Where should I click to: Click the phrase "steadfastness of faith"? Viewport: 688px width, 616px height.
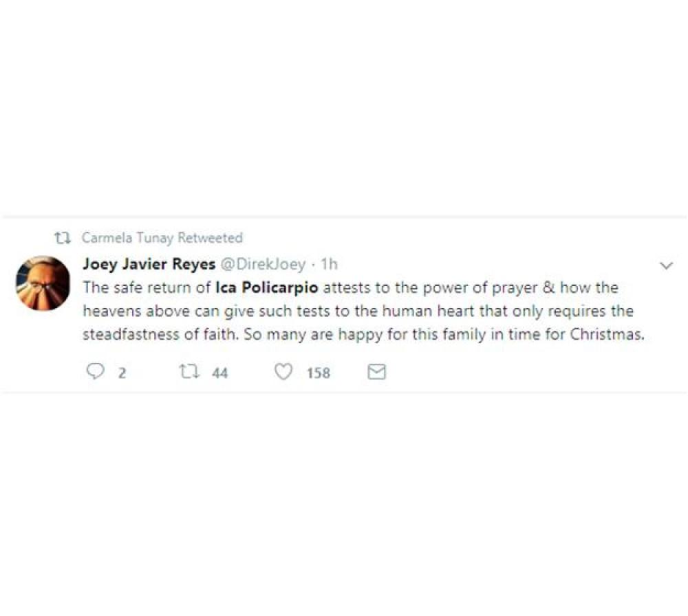(x=161, y=335)
